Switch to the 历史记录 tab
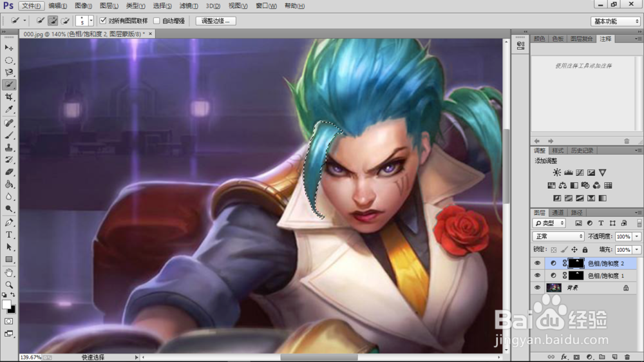Screen dimensions: 644x362 pos(582,150)
